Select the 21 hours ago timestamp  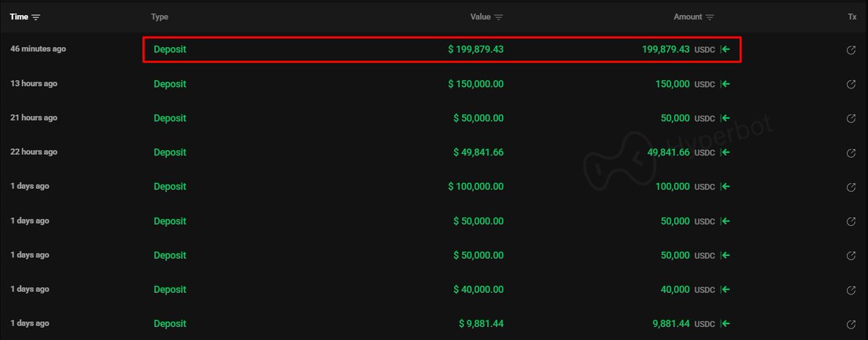coord(33,118)
